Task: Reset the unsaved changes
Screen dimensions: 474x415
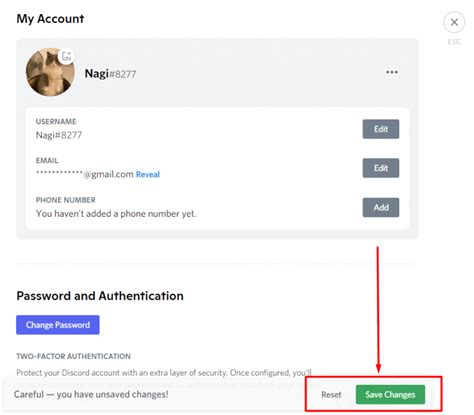Action: point(331,395)
